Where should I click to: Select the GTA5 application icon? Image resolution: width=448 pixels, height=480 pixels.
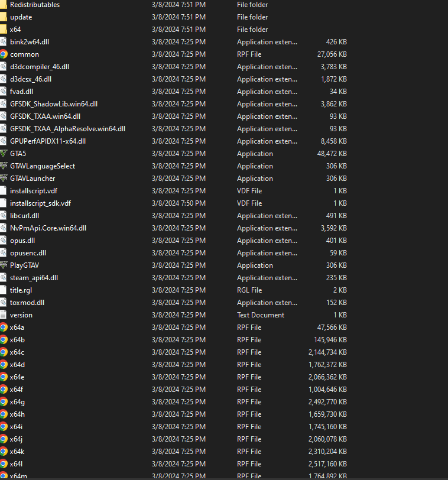click(x=4, y=153)
